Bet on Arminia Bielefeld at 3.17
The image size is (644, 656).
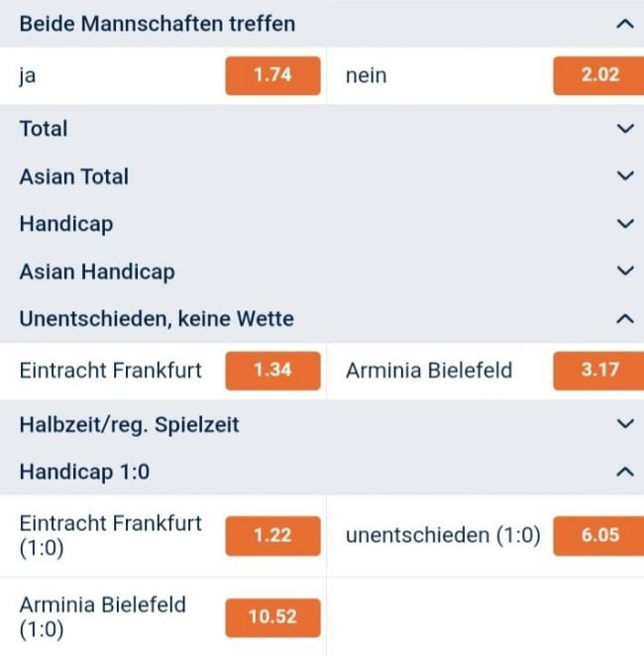tap(599, 371)
